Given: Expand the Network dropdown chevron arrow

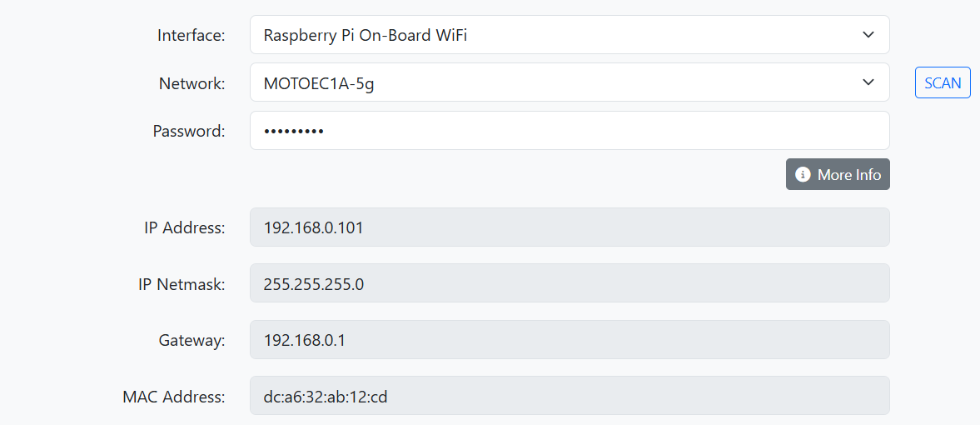Looking at the screenshot, I should click(868, 82).
